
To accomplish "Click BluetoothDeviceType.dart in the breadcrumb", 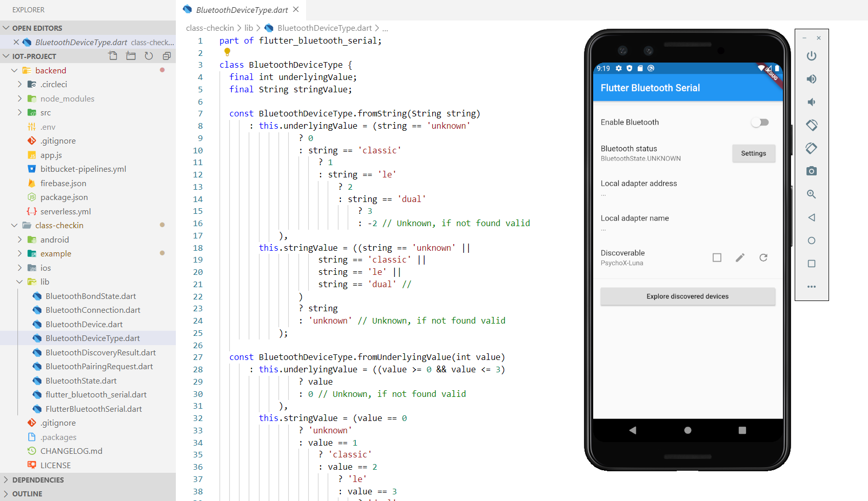I will click(325, 28).
